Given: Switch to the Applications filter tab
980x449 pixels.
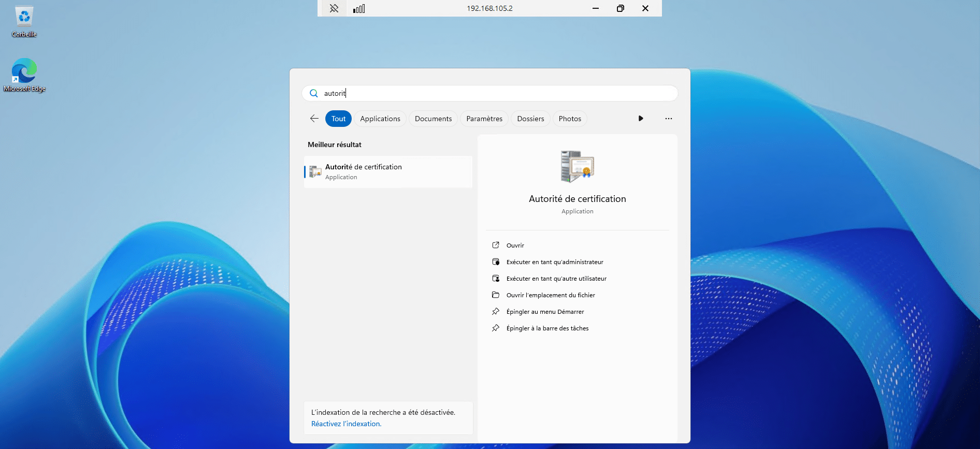Looking at the screenshot, I should [380, 119].
